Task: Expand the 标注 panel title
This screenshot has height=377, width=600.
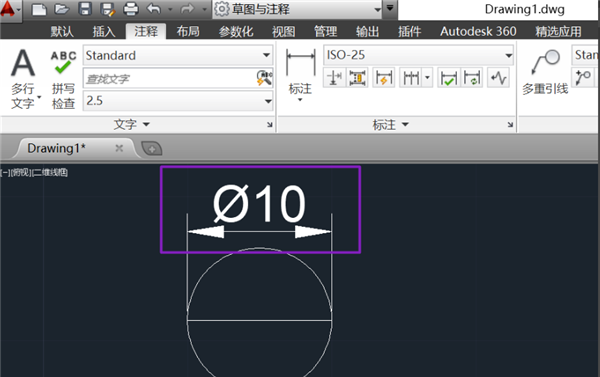Action: pos(390,124)
